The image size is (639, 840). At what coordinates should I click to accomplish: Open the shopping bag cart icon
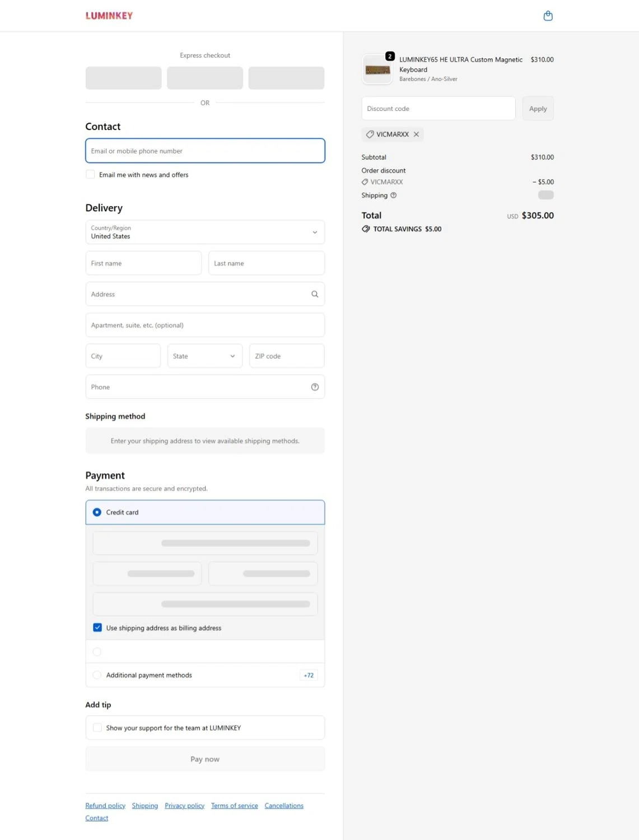click(x=548, y=16)
